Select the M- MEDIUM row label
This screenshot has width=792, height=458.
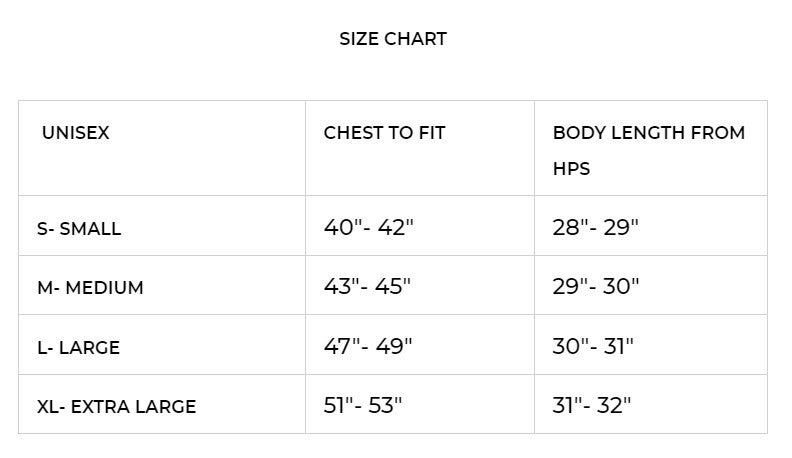pos(90,288)
